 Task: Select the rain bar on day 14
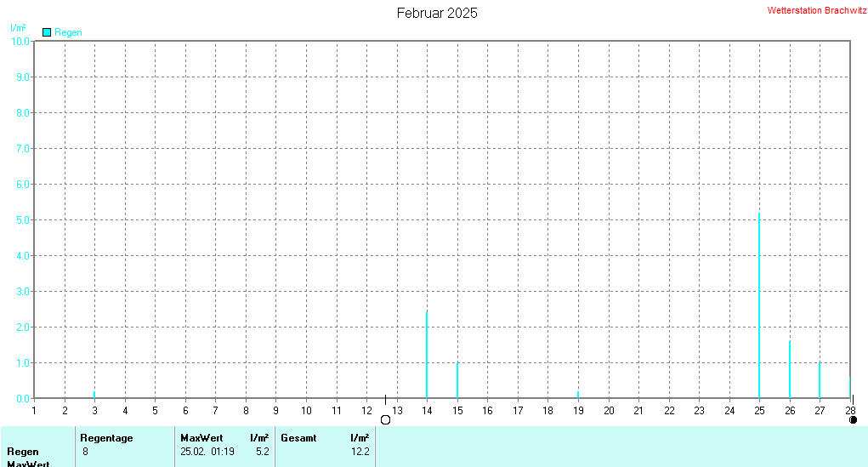(427, 356)
